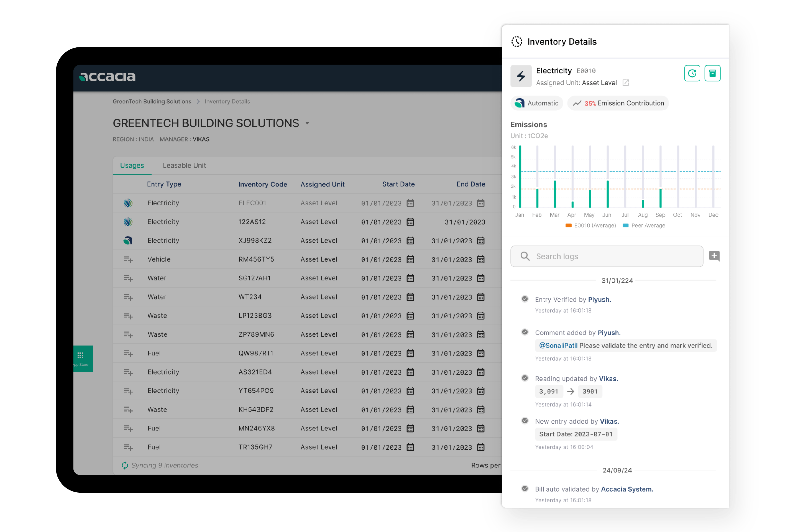Click Vikas name in Reading updated log
This screenshot has width=798, height=532.
608,379
